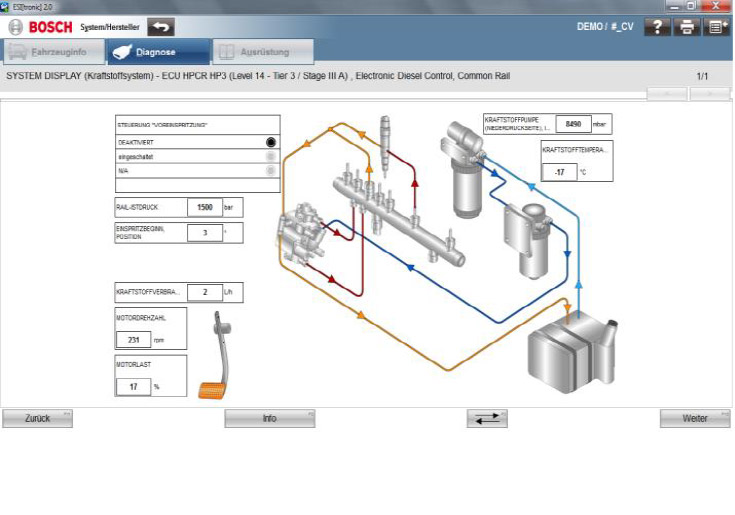Select the eingeschaltet radio option
Viewport: 735px width, 515px height.
point(270,157)
